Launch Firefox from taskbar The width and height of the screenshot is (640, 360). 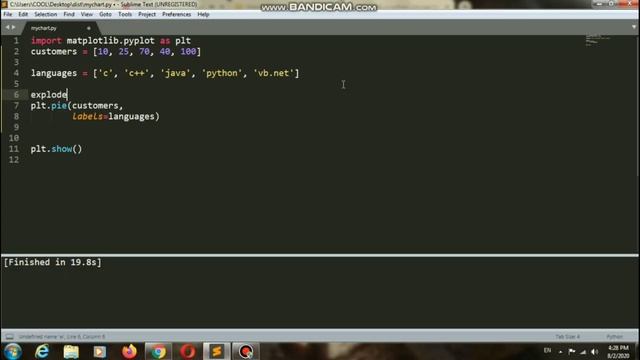click(129, 351)
